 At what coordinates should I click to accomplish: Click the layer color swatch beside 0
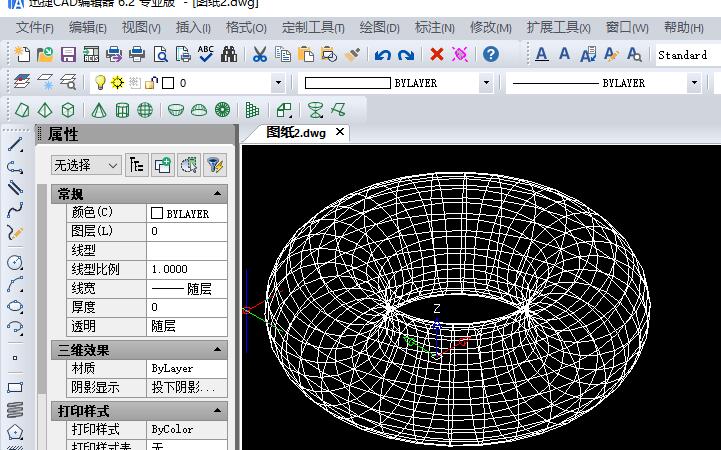[x=168, y=83]
